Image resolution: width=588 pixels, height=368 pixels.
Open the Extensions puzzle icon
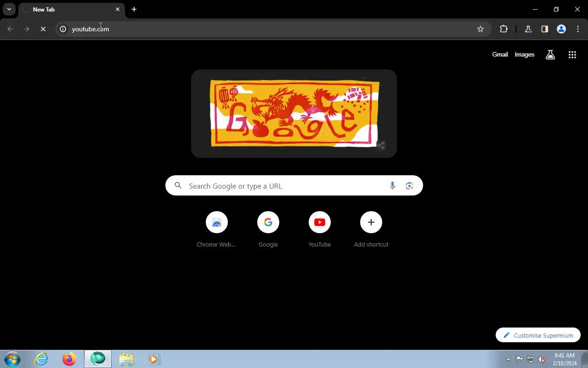point(504,29)
